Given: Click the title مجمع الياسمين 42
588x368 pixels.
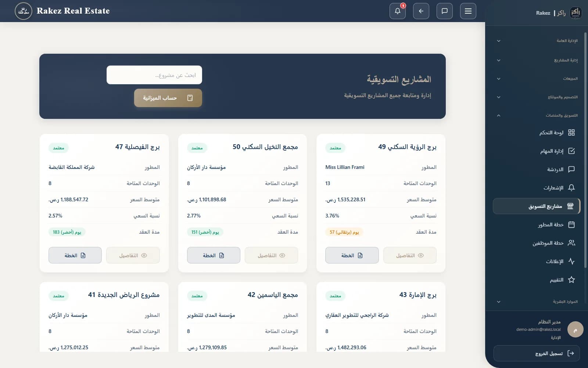Looking at the screenshot, I should click(273, 295).
